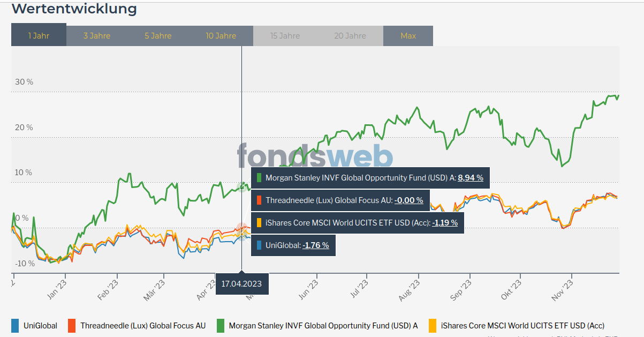Hide the Threadneedle (Lux) Global Focus AU series
Image resolution: width=644 pixels, height=337 pixels.
pyautogui.click(x=143, y=325)
